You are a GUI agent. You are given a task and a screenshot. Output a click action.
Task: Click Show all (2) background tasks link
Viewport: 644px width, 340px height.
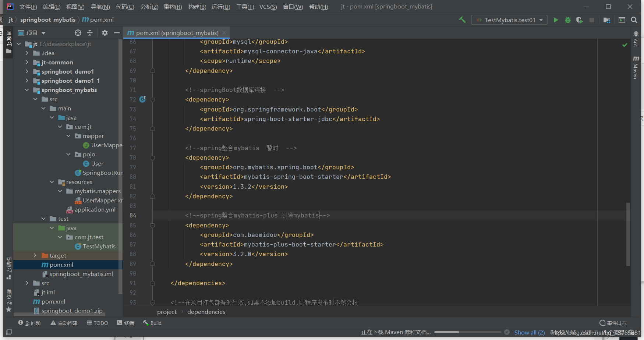tap(529, 332)
